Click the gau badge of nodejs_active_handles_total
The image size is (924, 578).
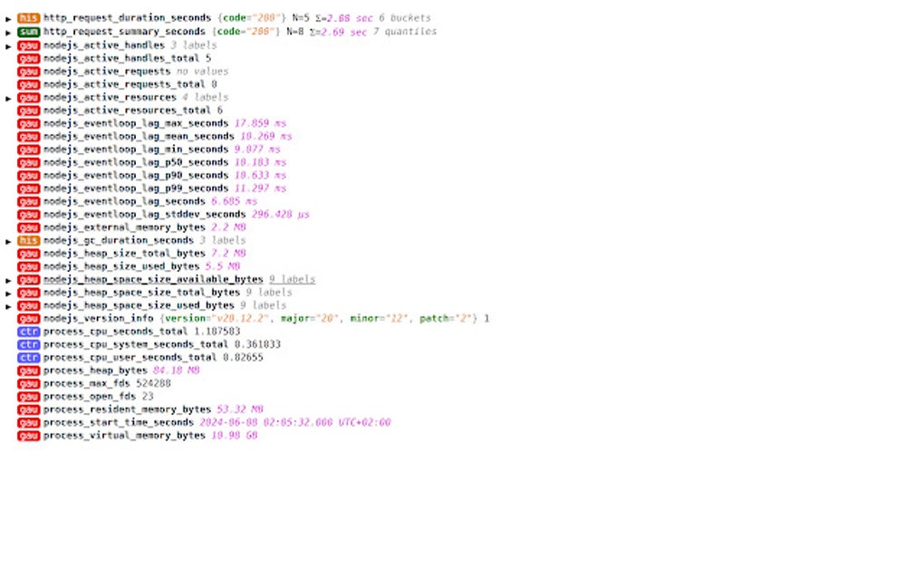coord(28,58)
